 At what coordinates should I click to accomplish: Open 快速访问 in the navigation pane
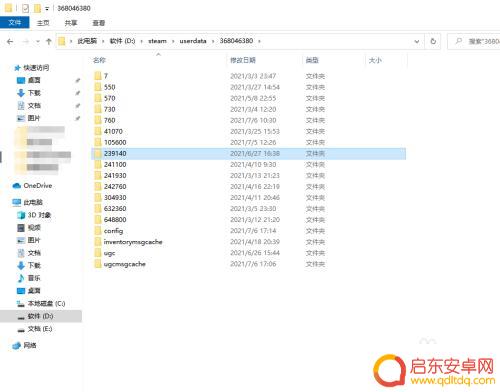(x=36, y=68)
